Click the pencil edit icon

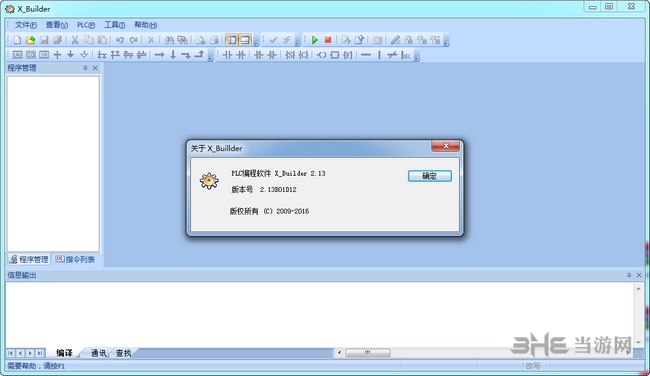[x=395, y=40]
